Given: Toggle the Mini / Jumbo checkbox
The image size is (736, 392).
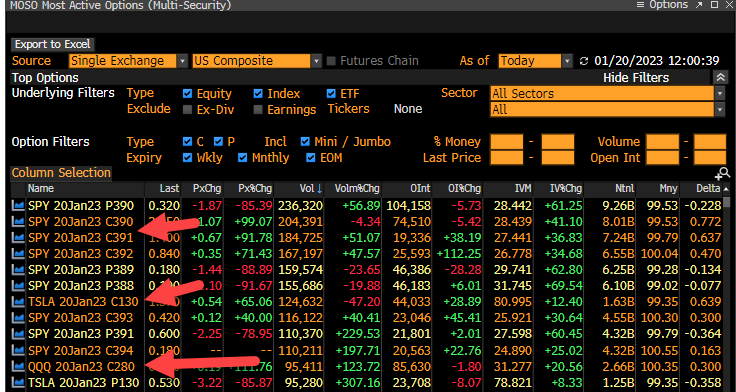Looking at the screenshot, I should point(305,142).
